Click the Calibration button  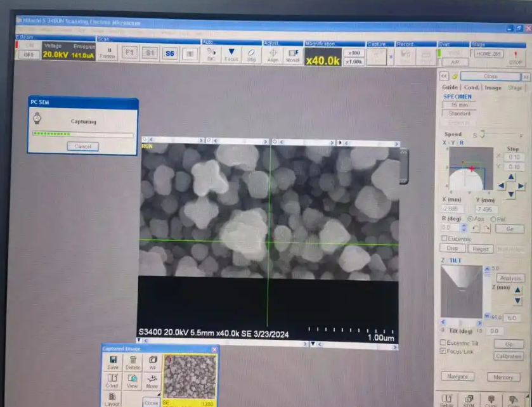tap(509, 356)
